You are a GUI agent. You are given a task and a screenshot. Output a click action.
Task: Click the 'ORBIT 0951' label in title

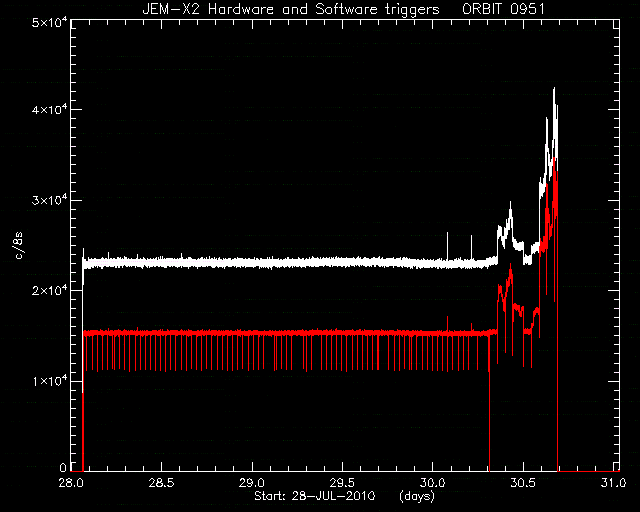point(503,9)
